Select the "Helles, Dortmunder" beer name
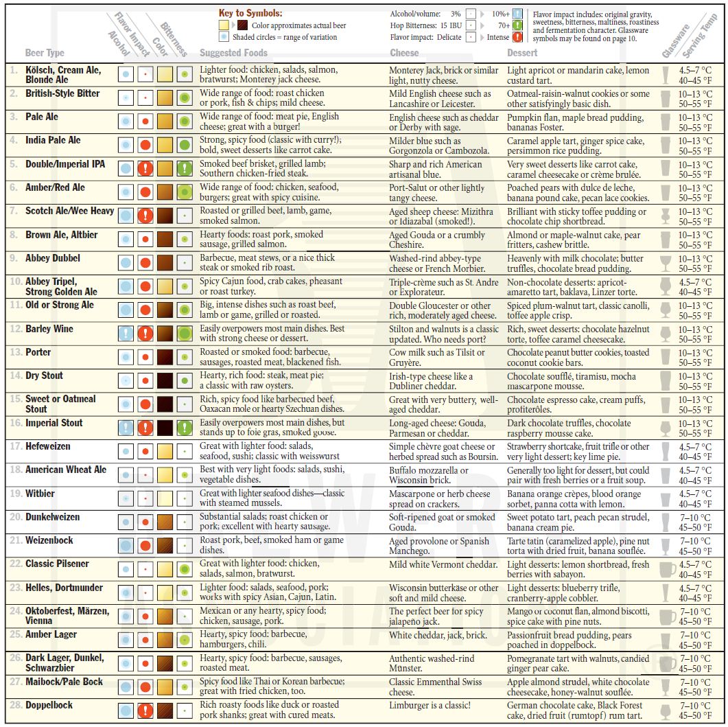 click(64, 588)
